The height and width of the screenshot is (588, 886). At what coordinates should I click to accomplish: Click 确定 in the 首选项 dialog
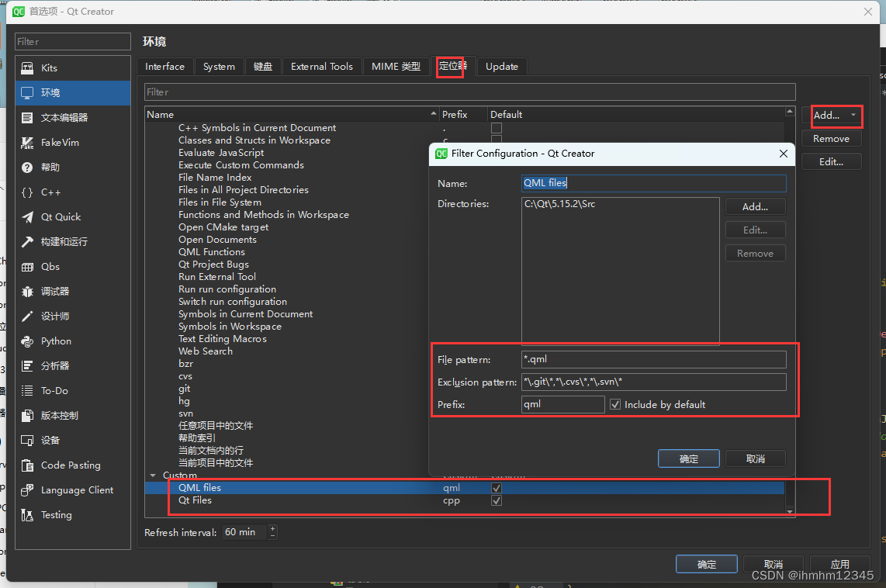coord(706,564)
